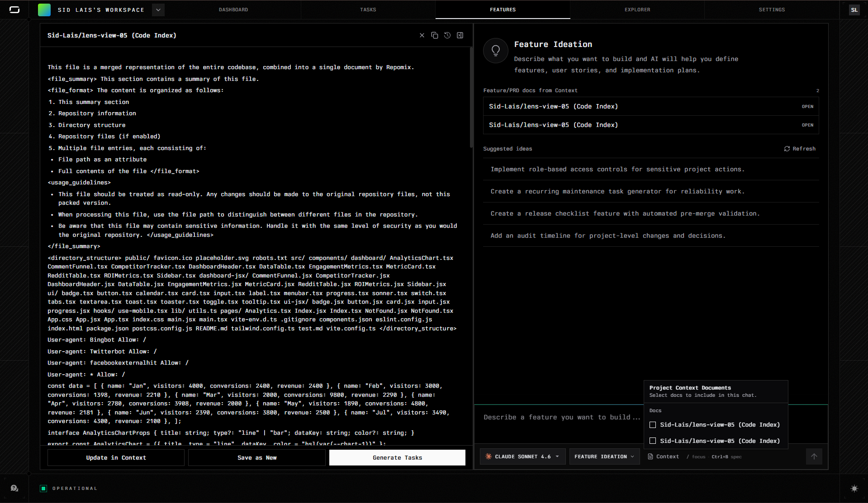The height and width of the screenshot is (503, 868).
Task: Open the Feature Ideation mode dropdown
Action: coord(604,456)
